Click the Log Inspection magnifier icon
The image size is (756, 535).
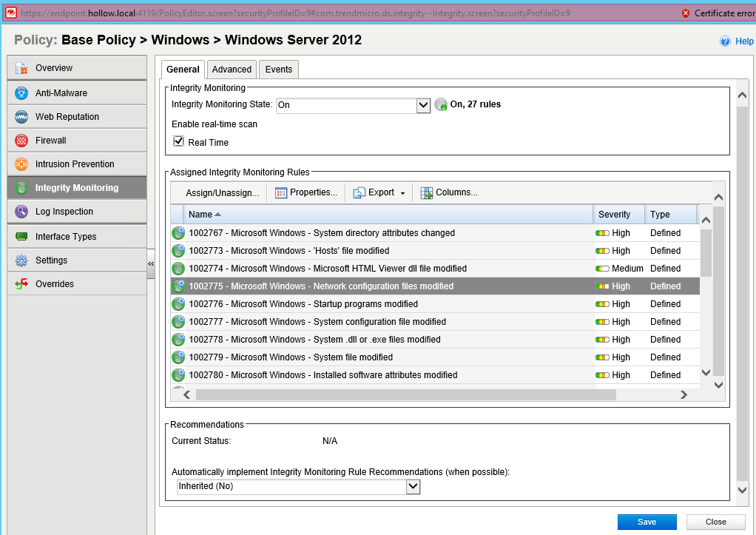pyautogui.click(x=21, y=212)
